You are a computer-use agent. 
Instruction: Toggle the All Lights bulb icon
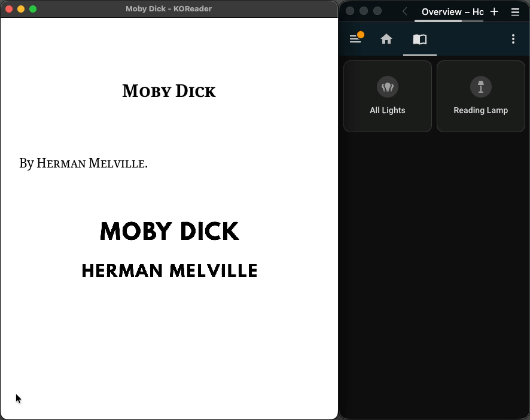point(388,87)
